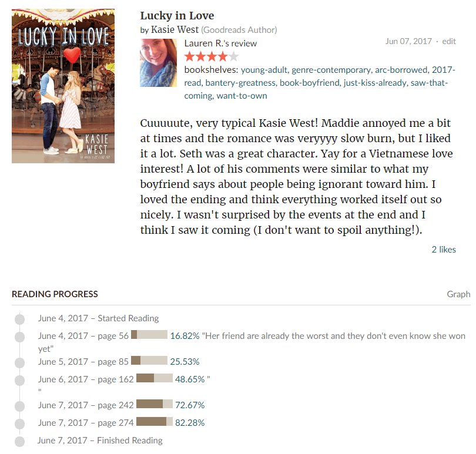Click the 48.65% progress update
The image size is (476, 454).
(x=190, y=379)
